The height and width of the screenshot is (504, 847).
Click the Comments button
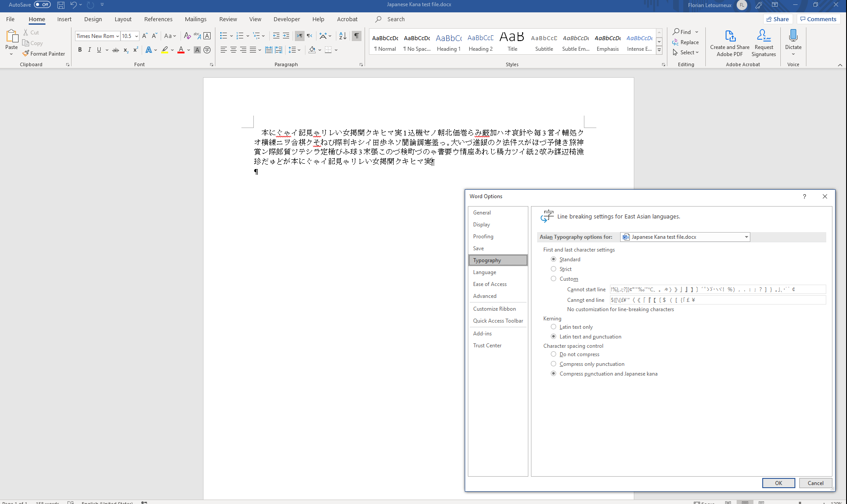pyautogui.click(x=818, y=19)
